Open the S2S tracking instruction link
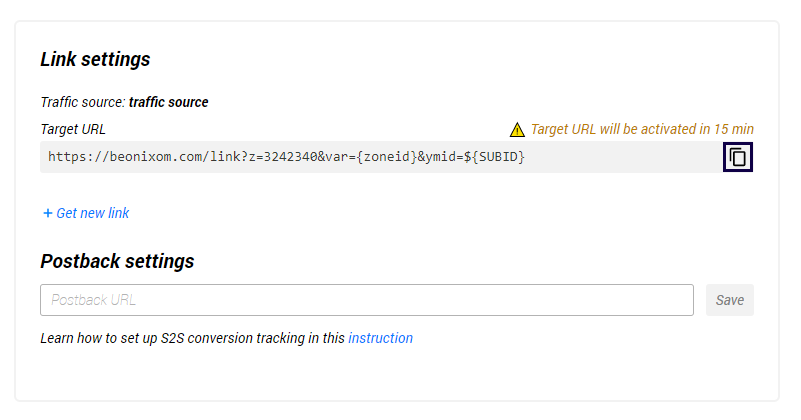This screenshot has height=420, width=801. pyautogui.click(x=380, y=338)
